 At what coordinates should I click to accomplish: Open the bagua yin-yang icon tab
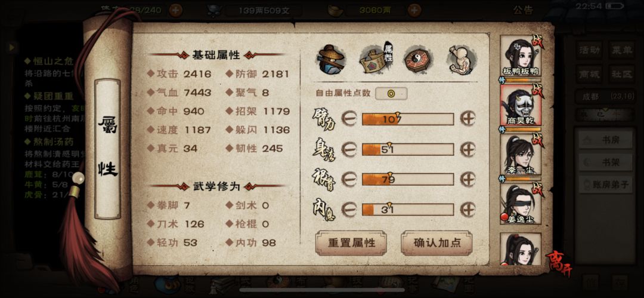(417, 59)
